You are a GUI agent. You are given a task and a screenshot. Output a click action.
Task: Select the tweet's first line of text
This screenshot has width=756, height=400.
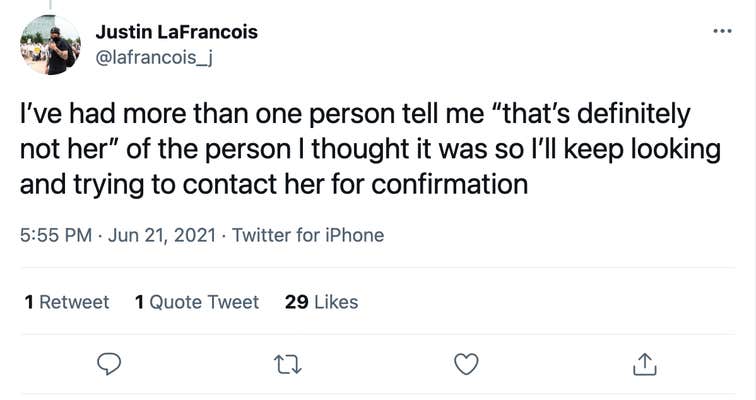[x=355, y=114]
